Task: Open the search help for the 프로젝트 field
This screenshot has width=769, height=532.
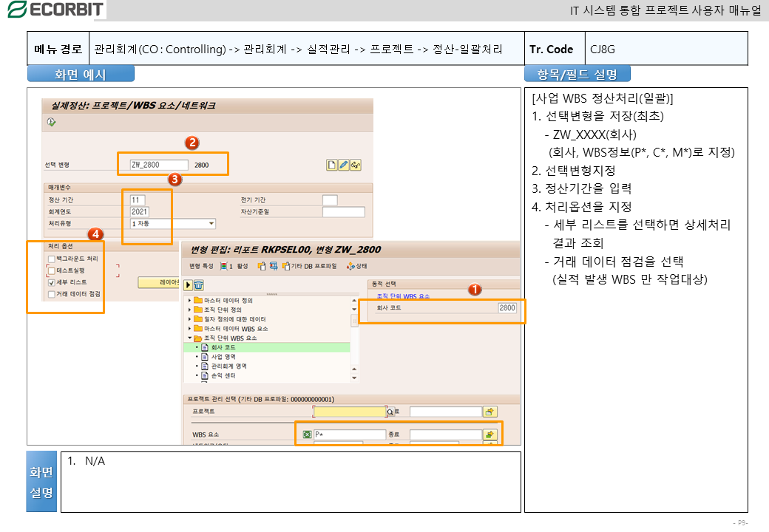Action: pyautogui.click(x=390, y=412)
